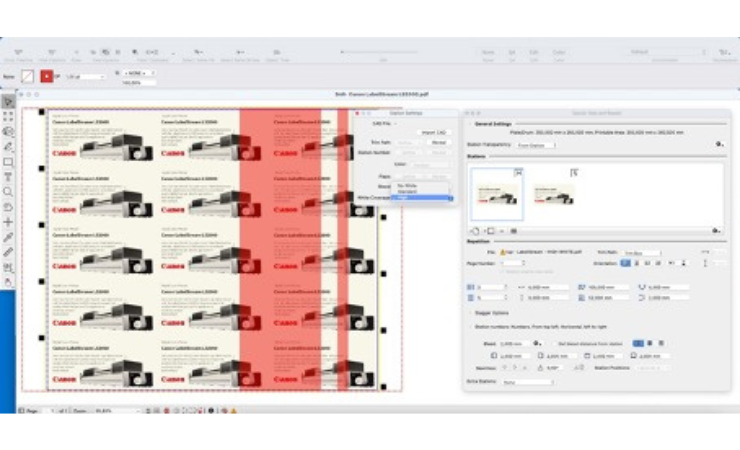
Task: Click the horizontal flip Orientation icon
Action: click(x=672, y=263)
